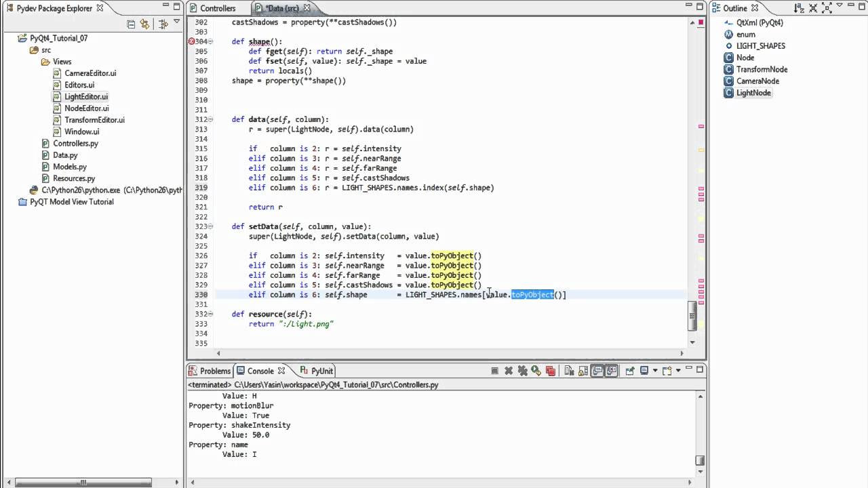The width and height of the screenshot is (868, 488).
Task: Collapse the setData fold at line 323
Action: [x=211, y=226]
